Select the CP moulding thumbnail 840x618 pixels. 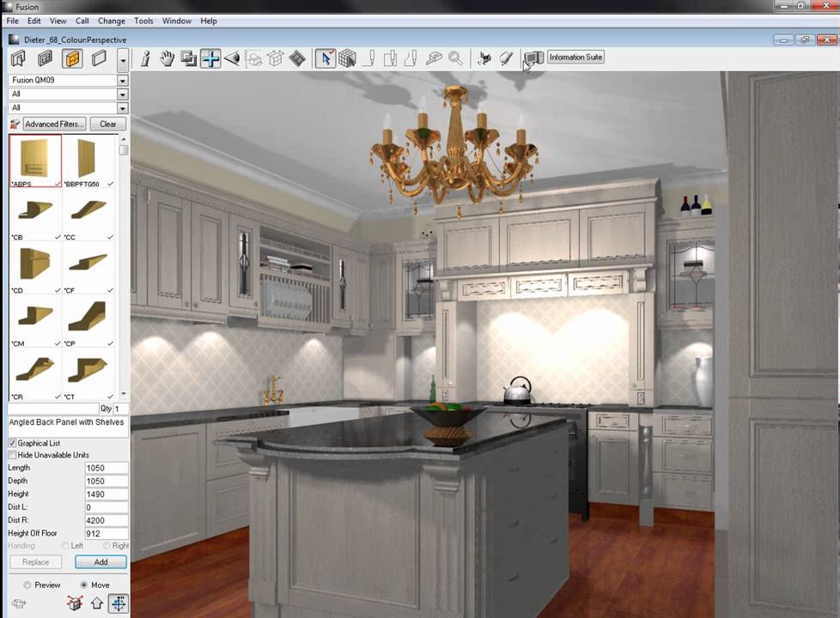(x=89, y=321)
